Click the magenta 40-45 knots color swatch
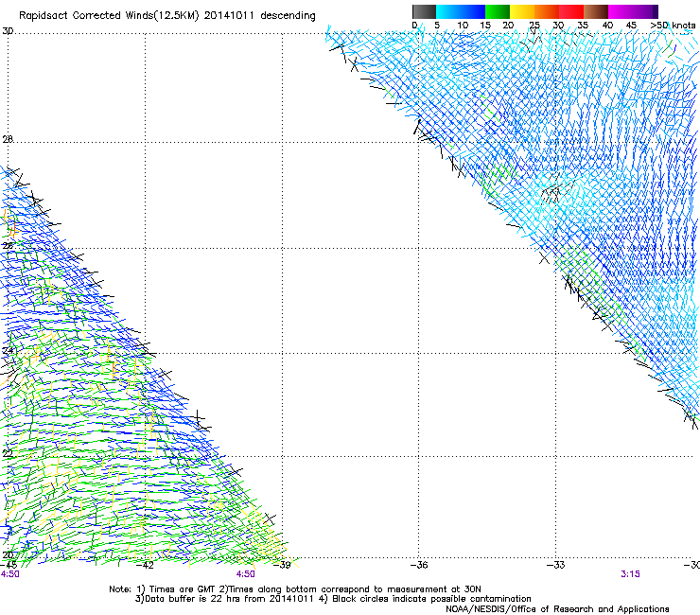The image size is (700, 615). [621, 11]
